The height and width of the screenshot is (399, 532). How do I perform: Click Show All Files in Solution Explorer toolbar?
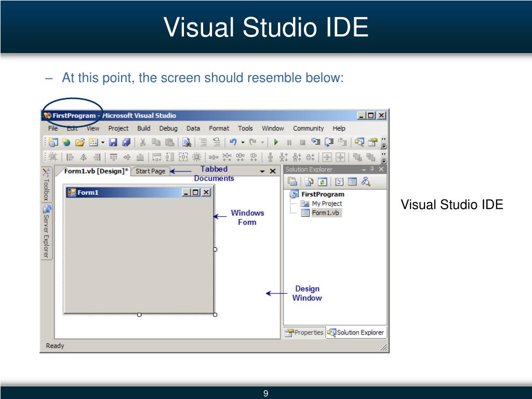(309, 182)
